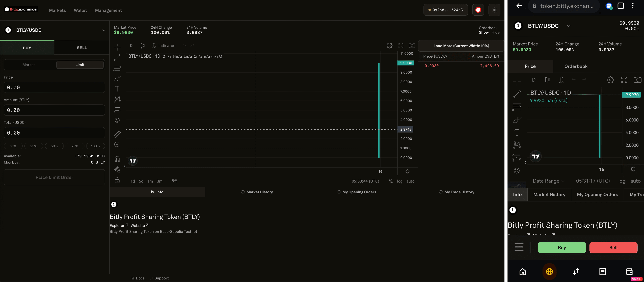Image resolution: width=644 pixels, height=282 pixels.
Task: Click red Sell button in mobile view
Action: pos(613,248)
